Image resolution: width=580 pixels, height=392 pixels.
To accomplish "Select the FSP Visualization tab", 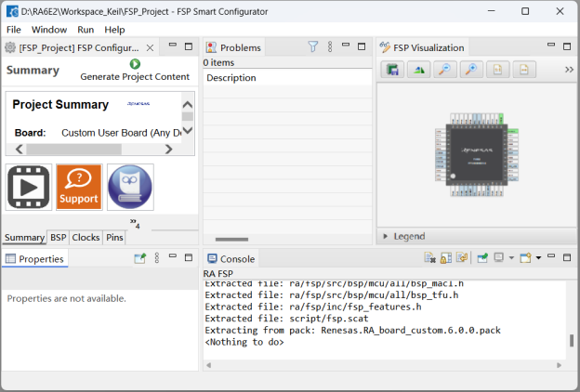I will [422, 47].
